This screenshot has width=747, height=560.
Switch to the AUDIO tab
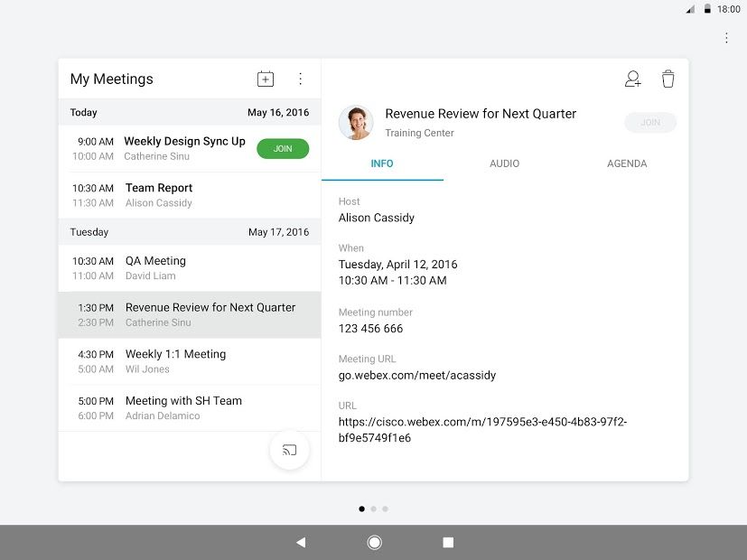[x=504, y=163]
